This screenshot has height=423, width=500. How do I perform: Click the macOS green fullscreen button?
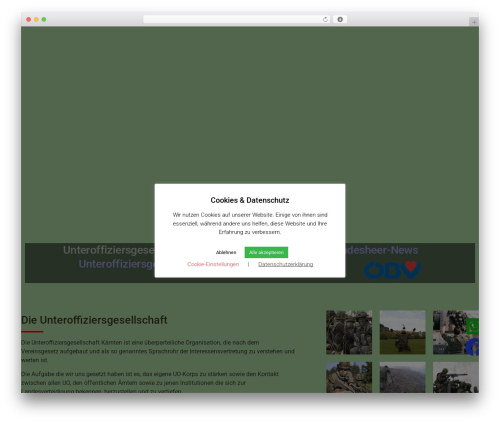44,20
